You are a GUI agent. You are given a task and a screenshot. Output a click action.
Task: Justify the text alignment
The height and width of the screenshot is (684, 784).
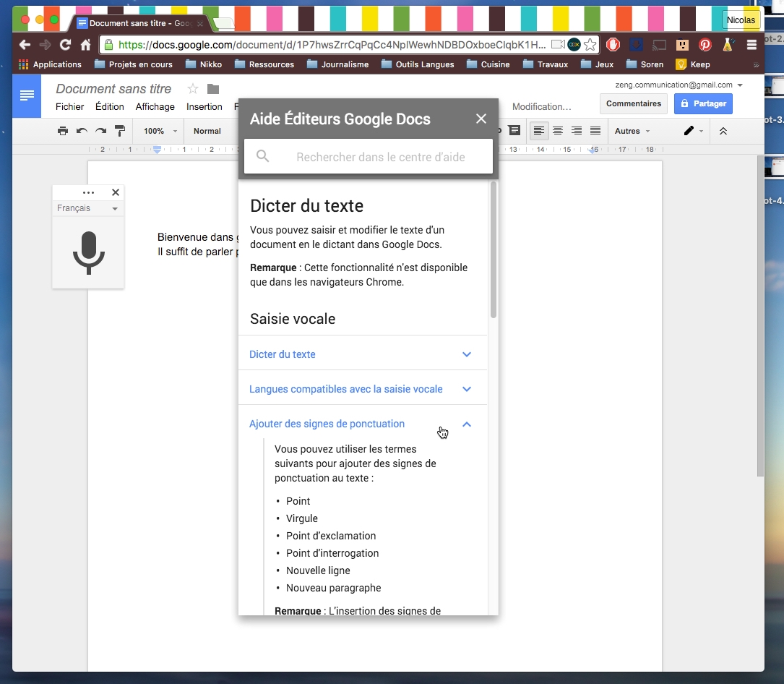coord(595,131)
